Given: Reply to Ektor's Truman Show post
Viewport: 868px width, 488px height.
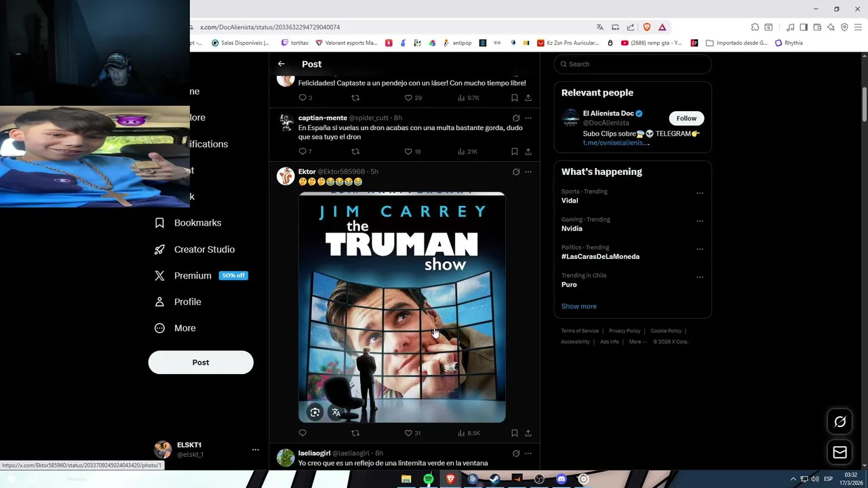Looking at the screenshot, I should 302,433.
